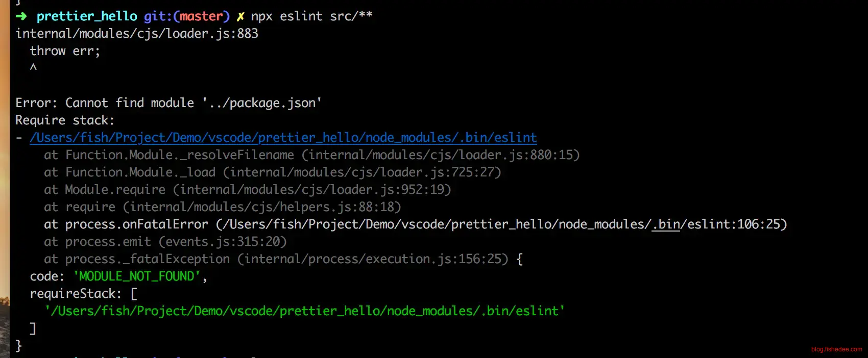Click the green 'MODULE_NOT_FOUND' code string
This screenshot has height=358, width=868.
pos(137,276)
